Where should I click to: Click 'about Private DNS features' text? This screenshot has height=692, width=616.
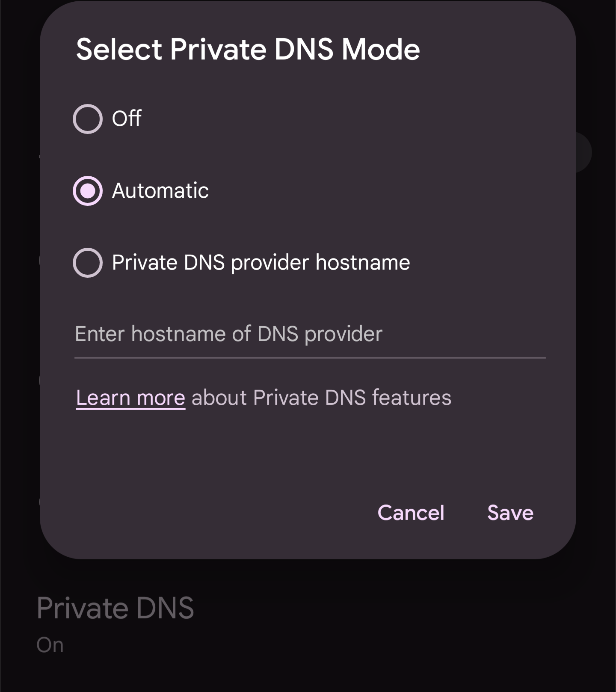click(321, 398)
